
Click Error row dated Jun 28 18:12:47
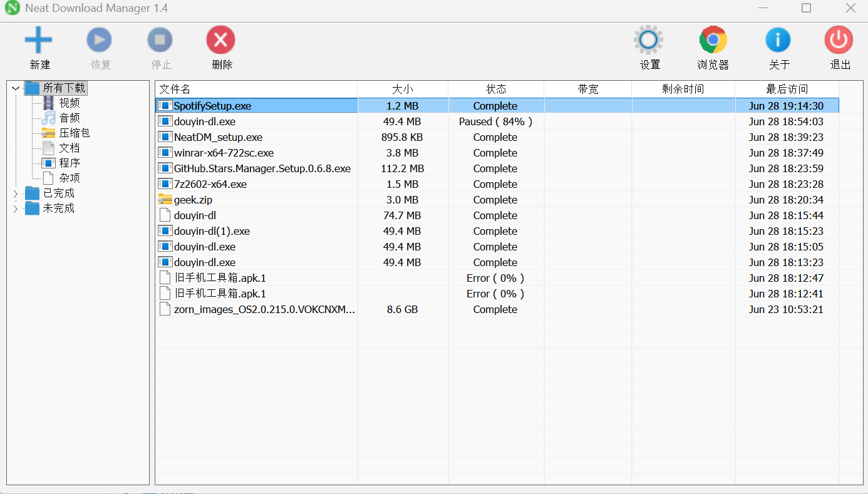497,278
